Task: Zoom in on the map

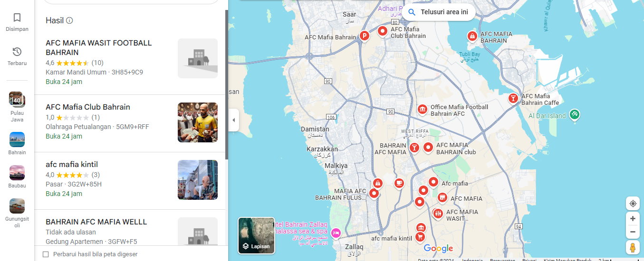Action: click(633, 219)
